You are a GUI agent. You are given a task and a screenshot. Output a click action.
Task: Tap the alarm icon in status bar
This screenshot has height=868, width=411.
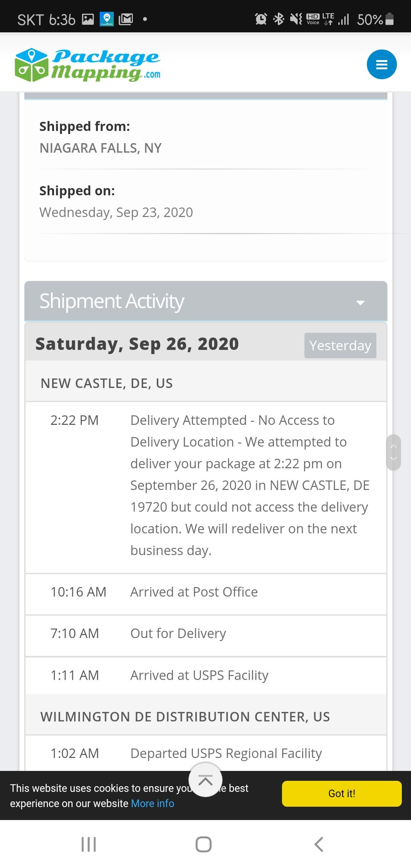click(261, 19)
